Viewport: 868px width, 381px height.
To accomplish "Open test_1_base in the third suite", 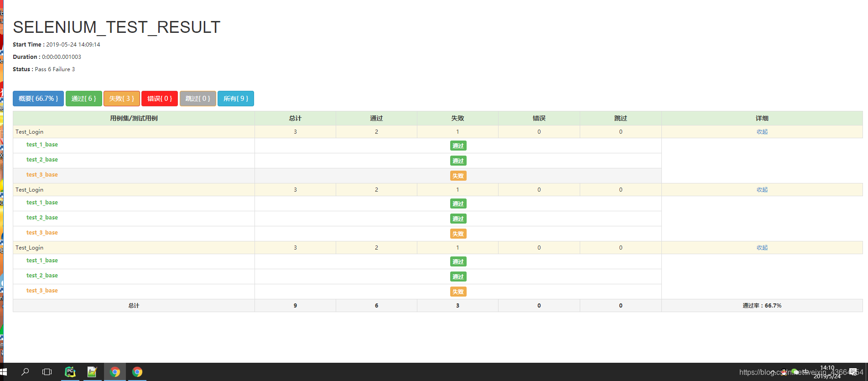I will (x=42, y=261).
